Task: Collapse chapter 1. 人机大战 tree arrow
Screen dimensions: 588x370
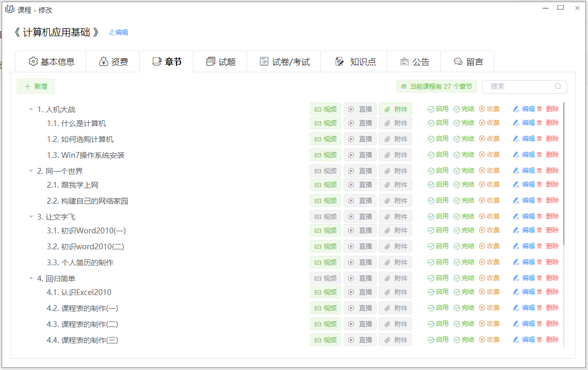Action: (31, 109)
